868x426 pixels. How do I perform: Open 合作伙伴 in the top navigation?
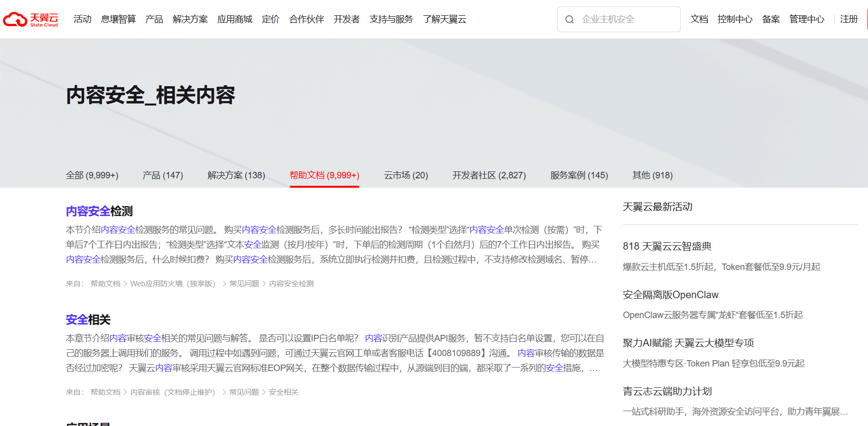306,19
